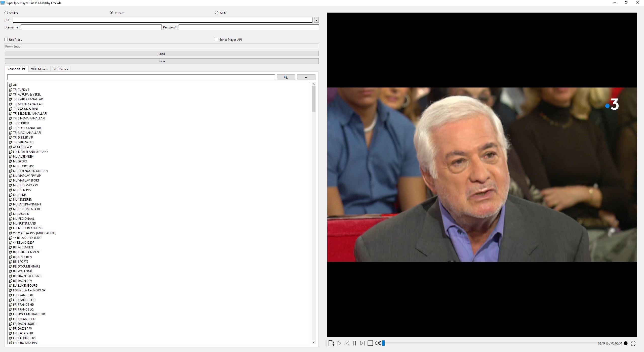The image size is (644, 352).
Task: Click the Save button
Action: [x=162, y=61]
